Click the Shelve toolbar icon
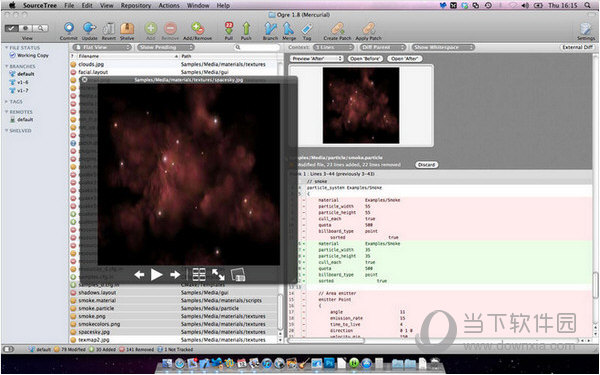600x375 pixels. 127,28
